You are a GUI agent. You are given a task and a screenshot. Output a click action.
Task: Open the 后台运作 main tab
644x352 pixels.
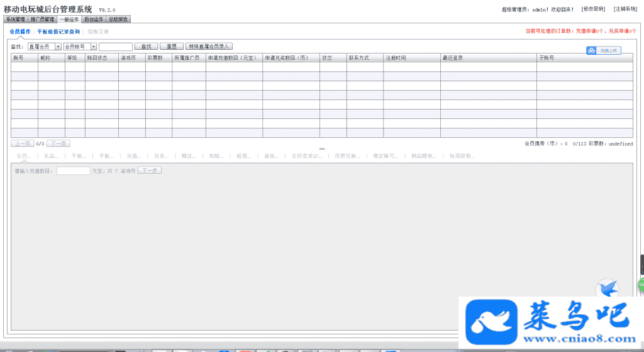[94, 20]
